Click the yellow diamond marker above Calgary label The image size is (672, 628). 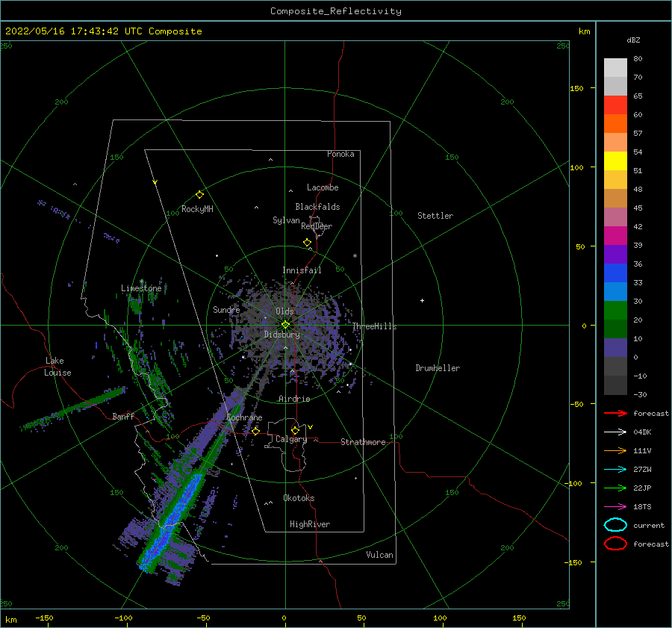point(295,430)
